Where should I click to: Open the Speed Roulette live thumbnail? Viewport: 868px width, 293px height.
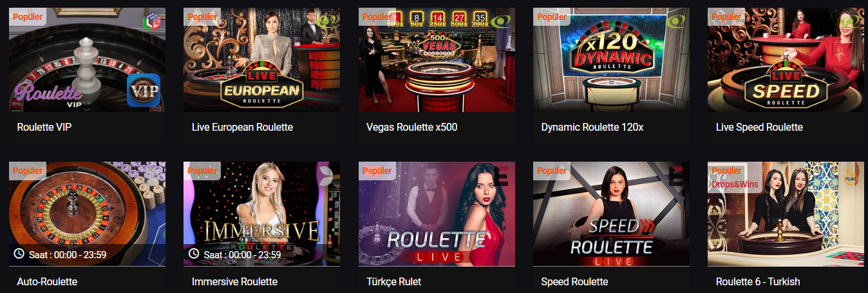(x=611, y=214)
